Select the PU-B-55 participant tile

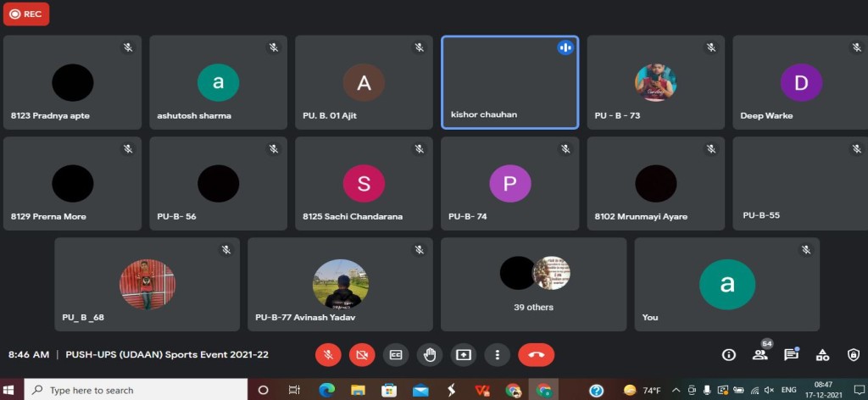tap(800, 184)
